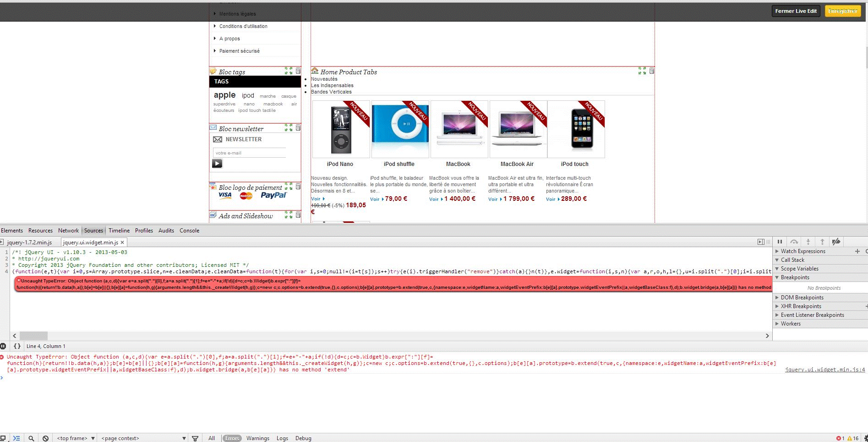Click the dock-to-window icon in the status bar
This screenshot has height=442, width=868.
point(3,438)
